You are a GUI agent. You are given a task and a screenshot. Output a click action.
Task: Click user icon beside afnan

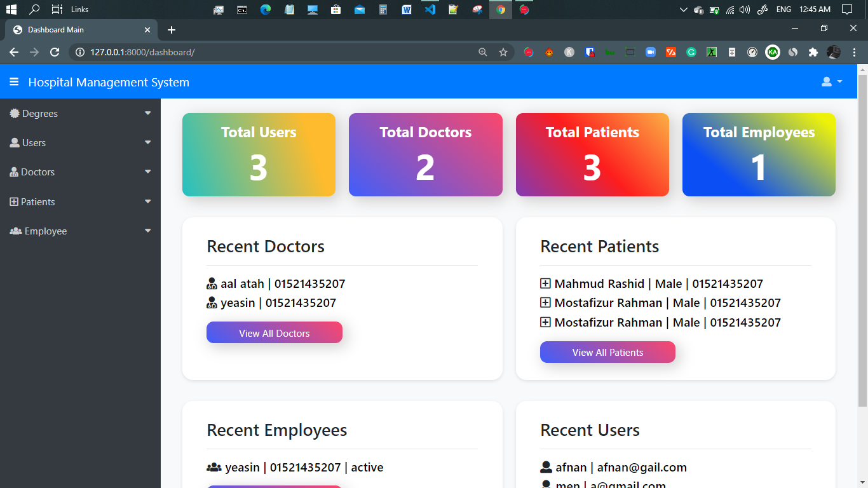tap(546, 467)
